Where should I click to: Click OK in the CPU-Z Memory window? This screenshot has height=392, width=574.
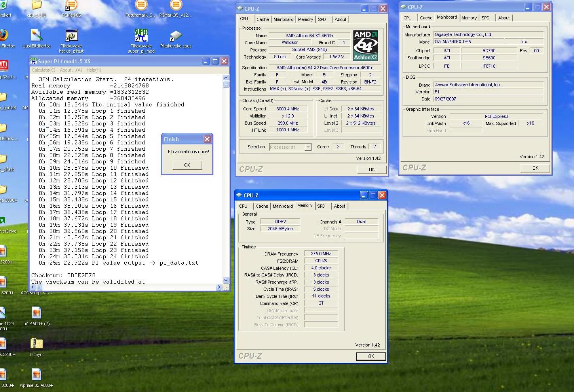tap(371, 356)
